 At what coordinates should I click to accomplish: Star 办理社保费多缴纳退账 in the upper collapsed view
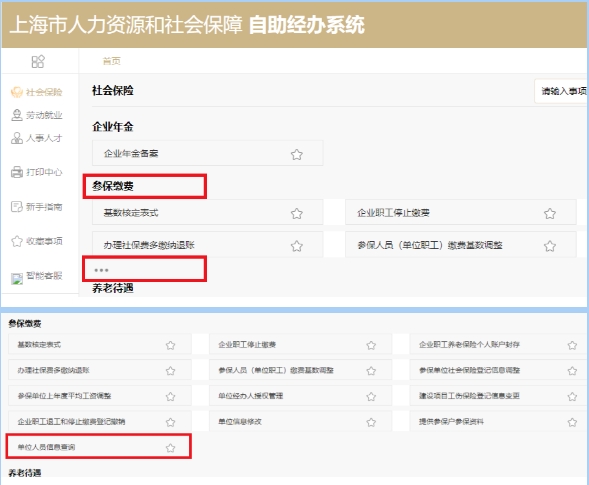click(297, 246)
